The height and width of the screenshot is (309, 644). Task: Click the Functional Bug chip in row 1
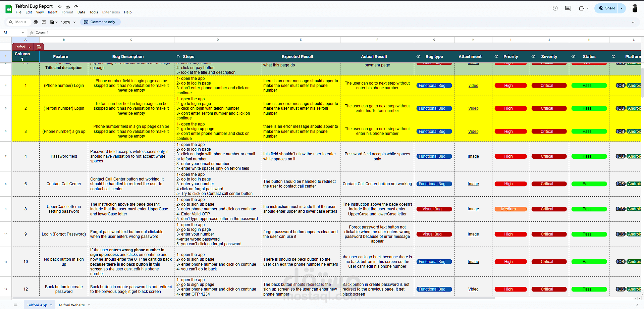434,86
